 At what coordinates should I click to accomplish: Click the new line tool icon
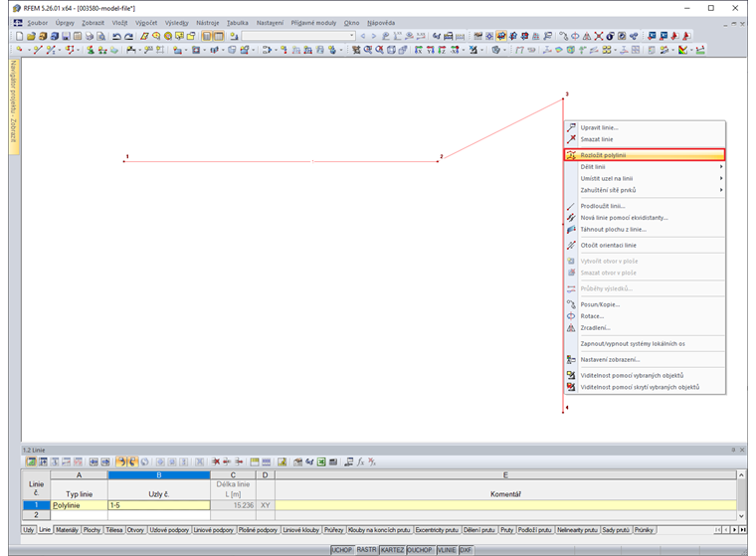pyautogui.click(x=38, y=50)
